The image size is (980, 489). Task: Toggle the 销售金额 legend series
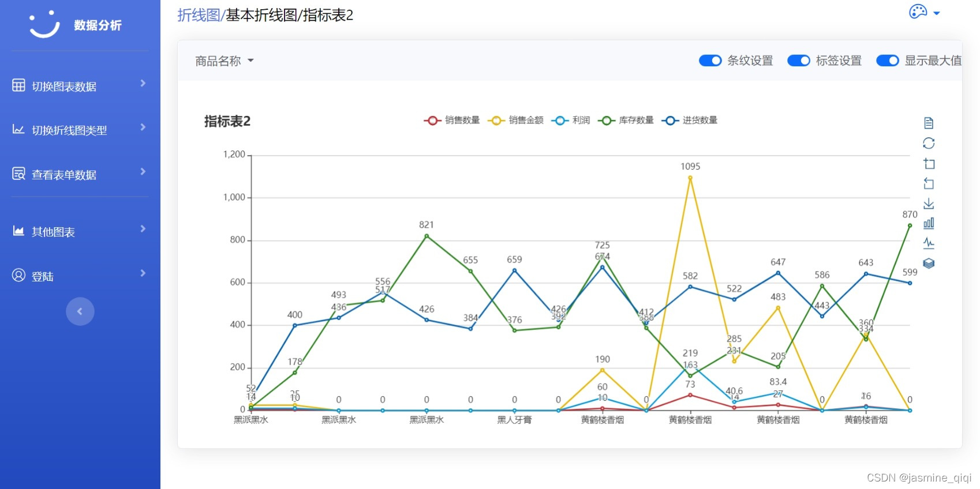515,120
